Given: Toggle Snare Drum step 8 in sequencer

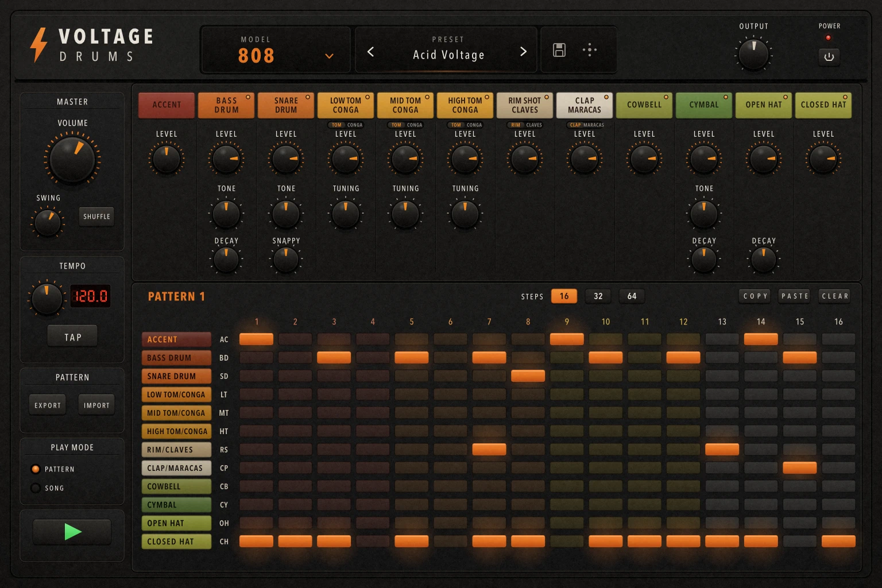Looking at the screenshot, I should click(x=528, y=376).
